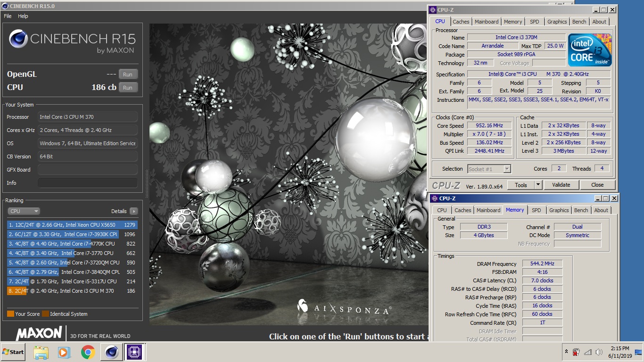The height and width of the screenshot is (362, 644).
Task: Click the QPI Link value 2448.41 MHz
Action: (x=489, y=151)
